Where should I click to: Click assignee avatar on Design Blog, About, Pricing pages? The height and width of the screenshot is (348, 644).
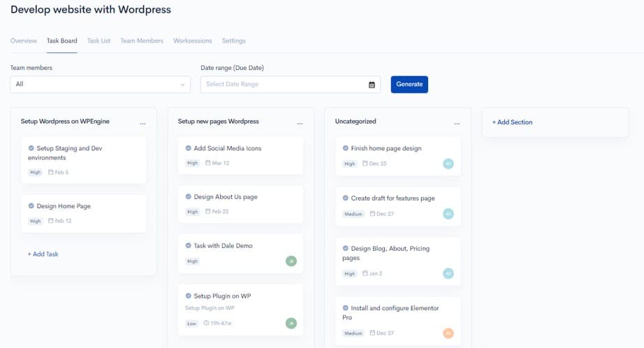(448, 273)
